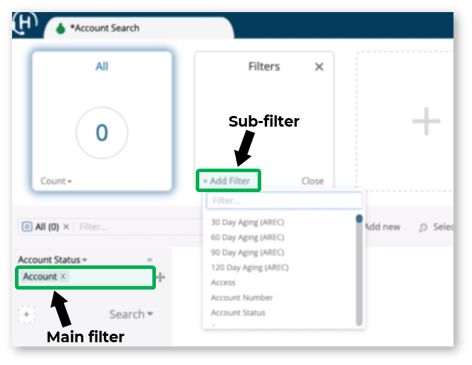Choose 90 Day Aging (AREC)
Image resolution: width=472 pixels, height=365 pixels.
(247, 252)
